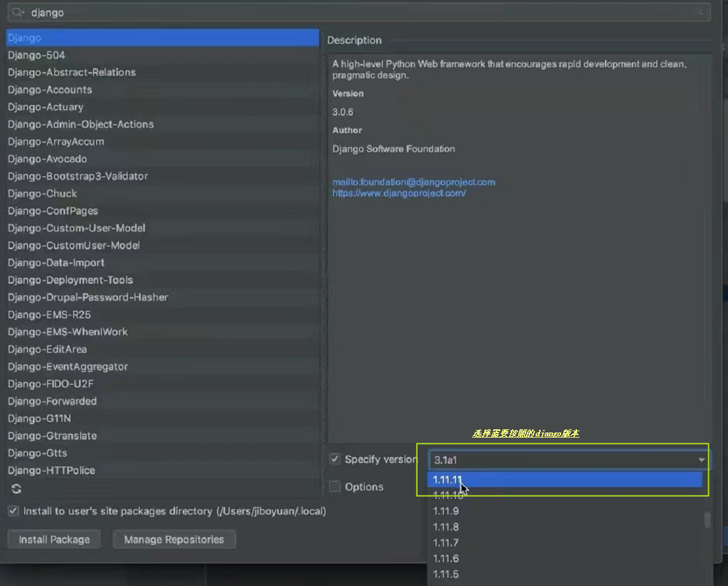The height and width of the screenshot is (586, 728).
Task: Select the Django-EMS-WhenIWork package
Action: tap(162, 332)
